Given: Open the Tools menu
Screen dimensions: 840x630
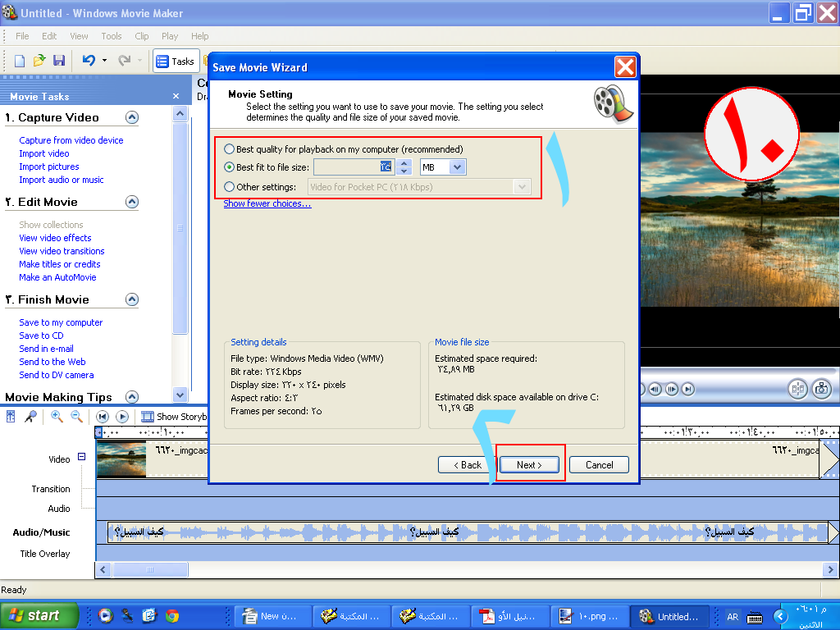Looking at the screenshot, I should 112,36.
